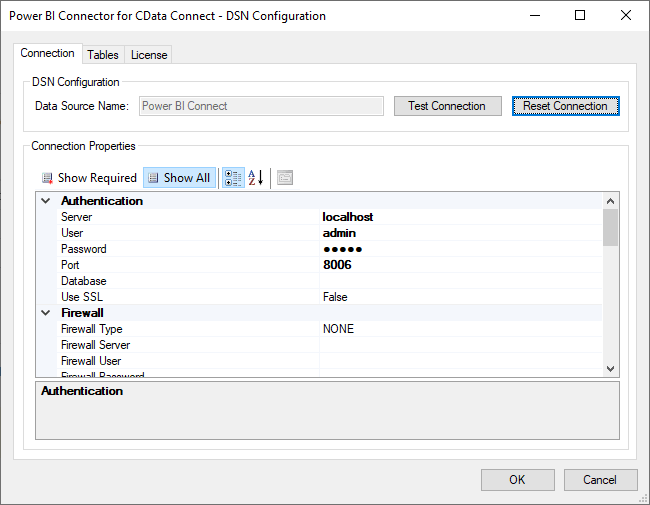Select the Connection tab
This screenshot has width=650, height=505.
pyautogui.click(x=48, y=54)
